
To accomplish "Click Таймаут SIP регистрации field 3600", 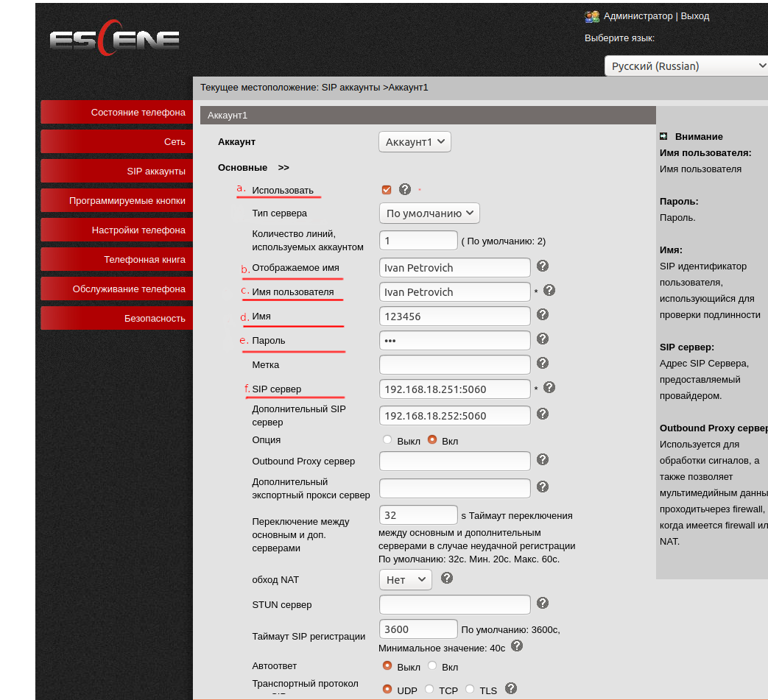I will (418, 629).
